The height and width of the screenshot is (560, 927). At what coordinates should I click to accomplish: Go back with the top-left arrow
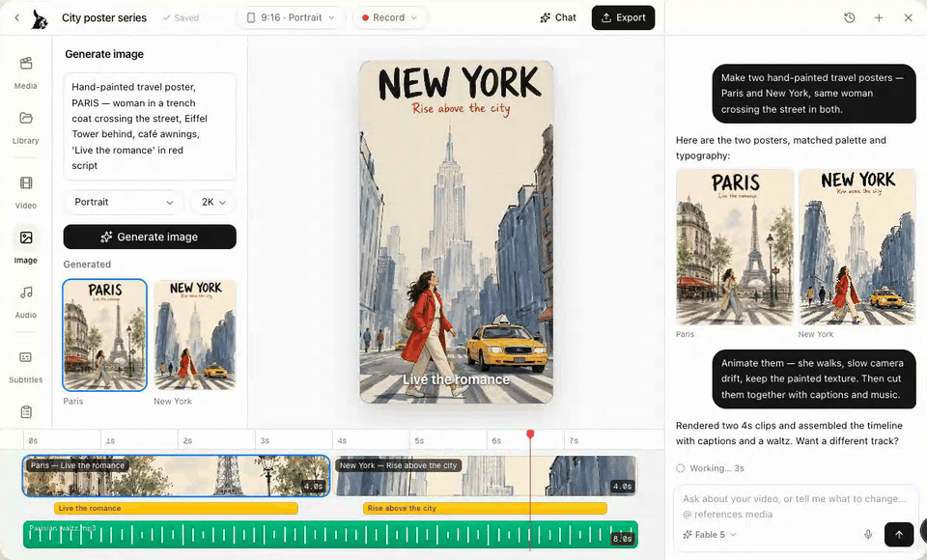[17, 17]
